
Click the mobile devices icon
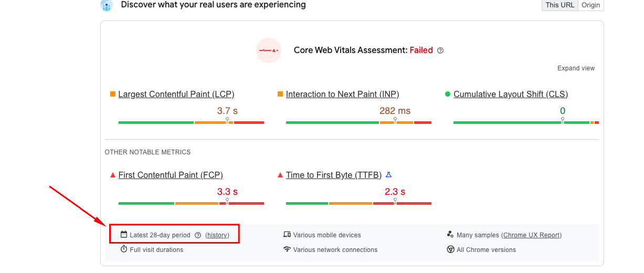[x=287, y=235]
